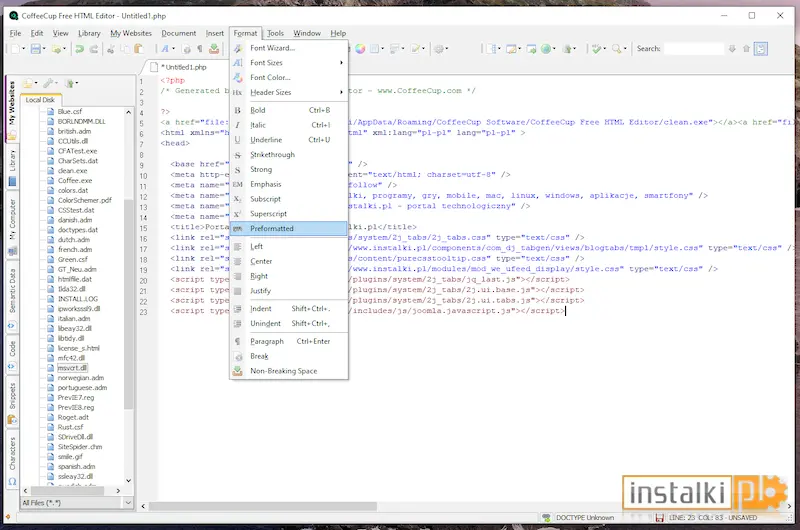The image size is (800, 530).
Task: Select Preformatted in the Format menu
Action: [x=289, y=229]
